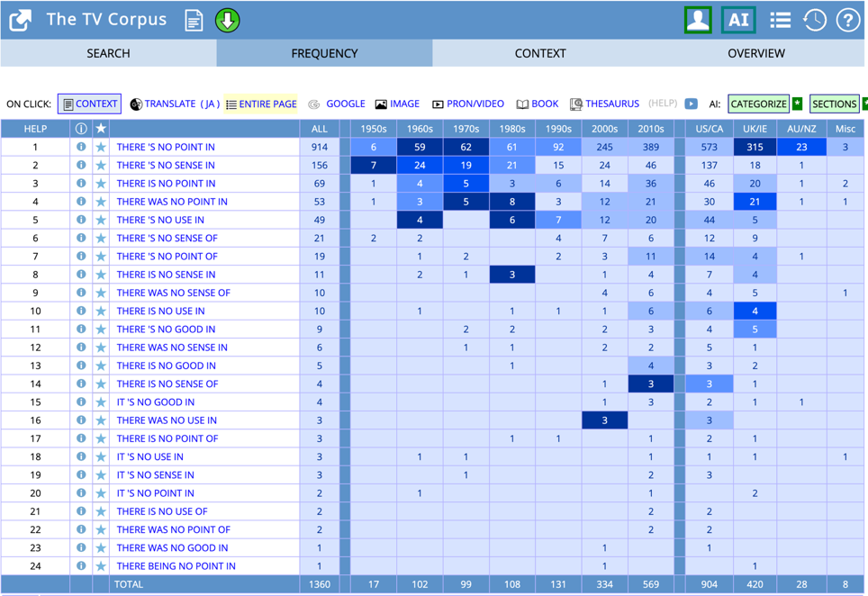The height and width of the screenshot is (596, 868).
Task: Click the 315 cell under UK/IE
Action: tap(755, 147)
